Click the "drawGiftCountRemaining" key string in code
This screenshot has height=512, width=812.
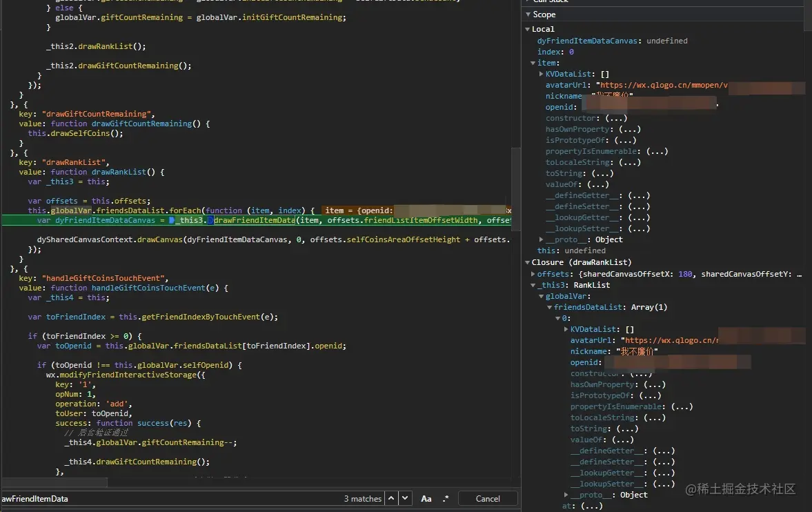(x=97, y=114)
